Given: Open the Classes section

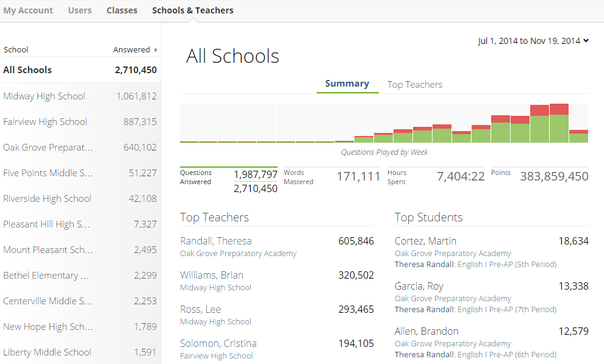Looking at the screenshot, I should [122, 10].
